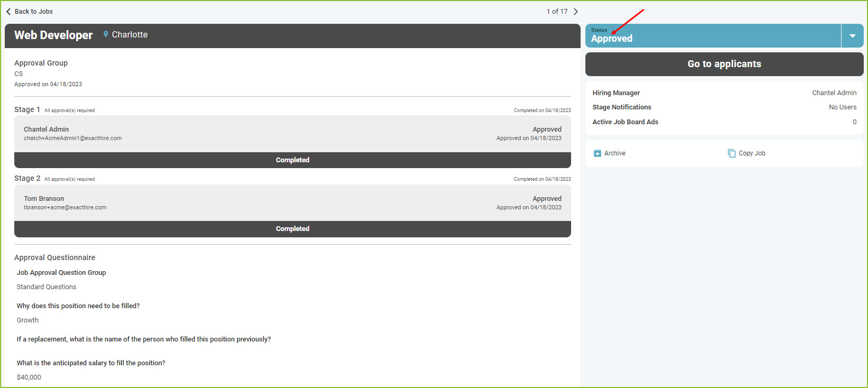Click the anticipated salary question
Viewport: 868px width, 388px height.
pos(91,363)
